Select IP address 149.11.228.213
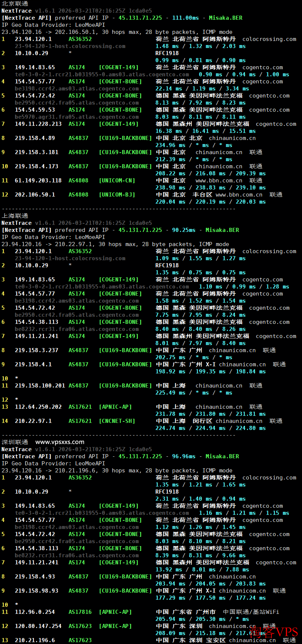Viewport: 302px width, 644px height. tap(38, 124)
